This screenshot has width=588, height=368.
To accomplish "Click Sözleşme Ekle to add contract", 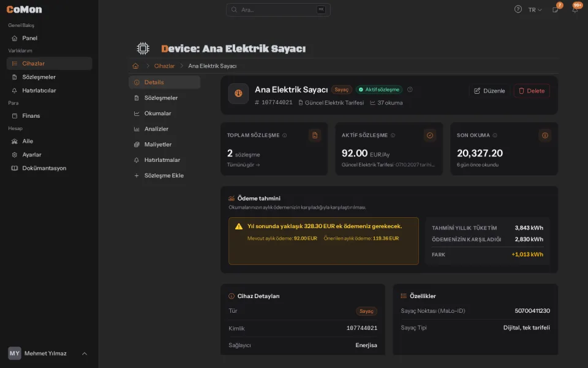I will coord(164,175).
